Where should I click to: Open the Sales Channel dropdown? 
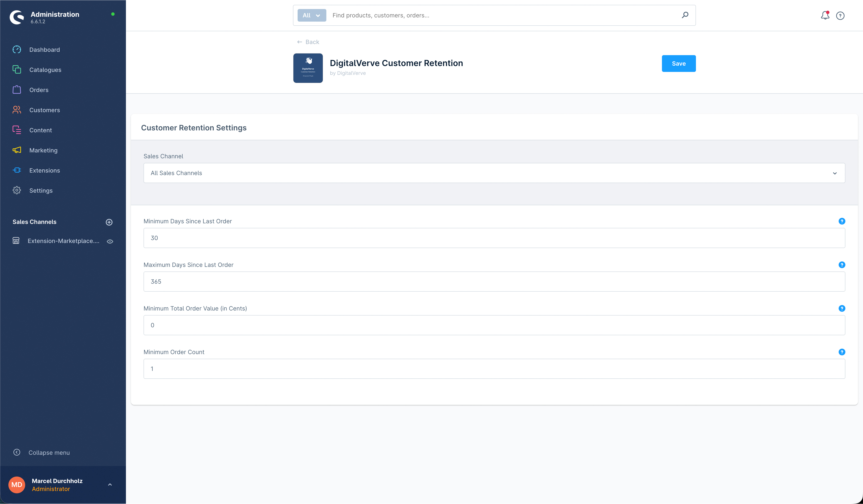pos(494,173)
